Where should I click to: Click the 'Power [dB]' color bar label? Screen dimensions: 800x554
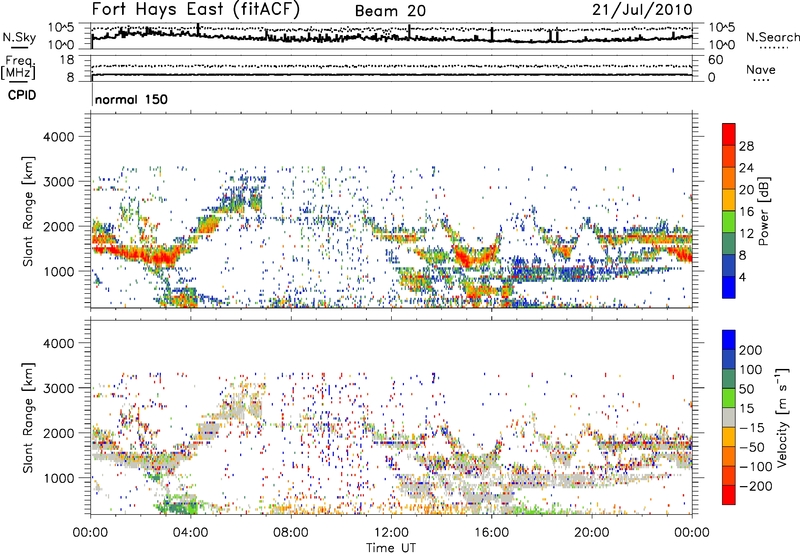click(763, 211)
